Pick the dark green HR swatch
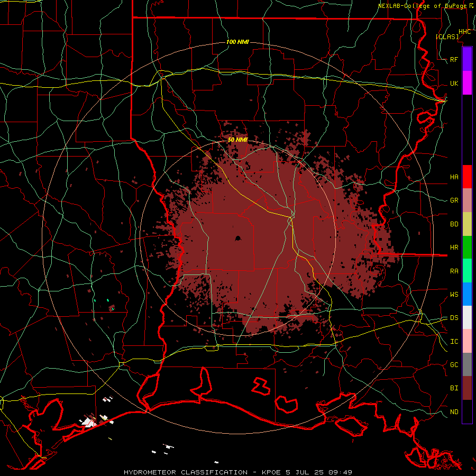The image size is (476, 476). coord(467,248)
